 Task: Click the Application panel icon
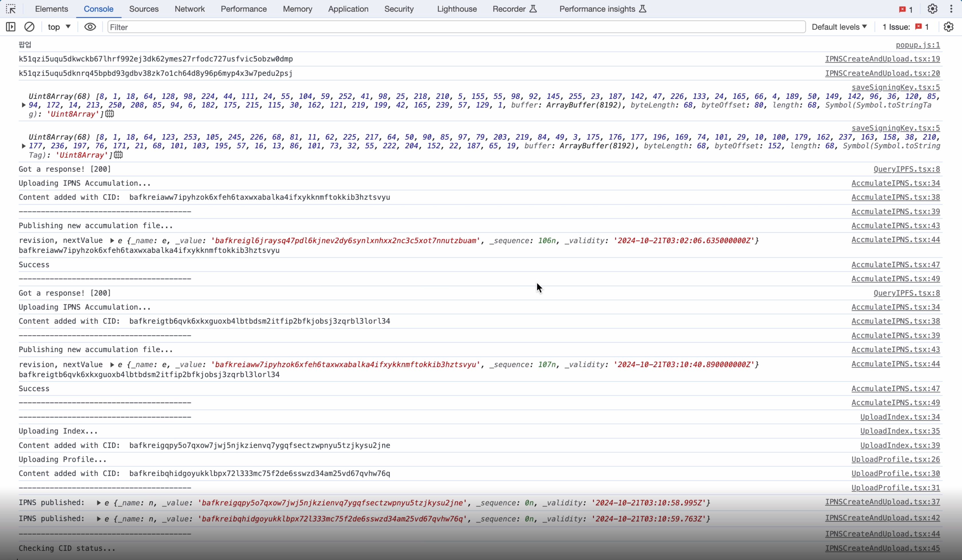tap(347, 9)
